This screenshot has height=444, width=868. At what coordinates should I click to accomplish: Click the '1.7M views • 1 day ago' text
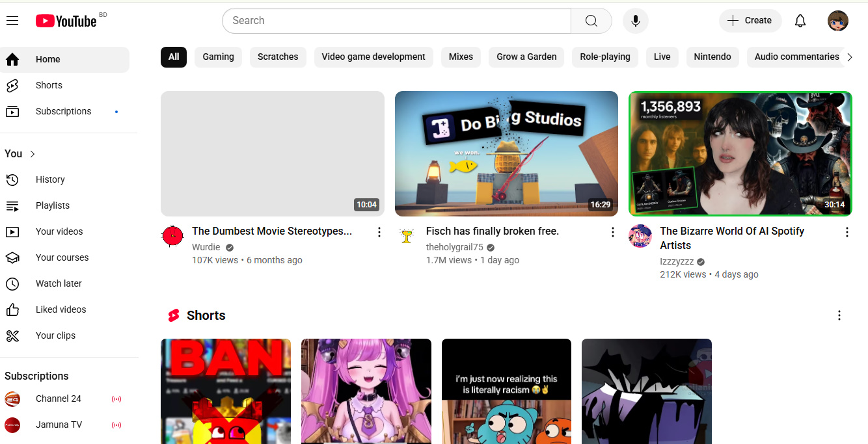pos(472,260)
